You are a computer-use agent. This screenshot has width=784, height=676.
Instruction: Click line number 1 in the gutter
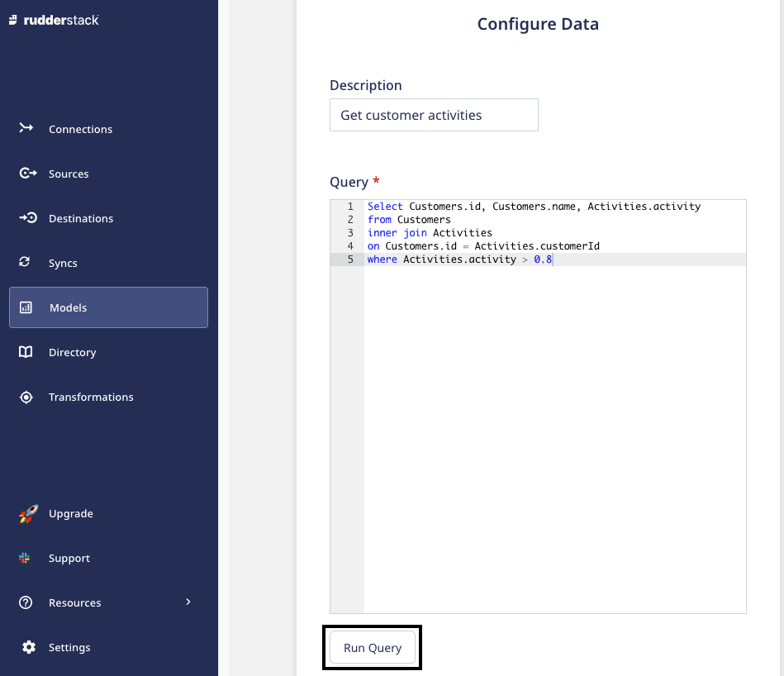pos(350,206)
